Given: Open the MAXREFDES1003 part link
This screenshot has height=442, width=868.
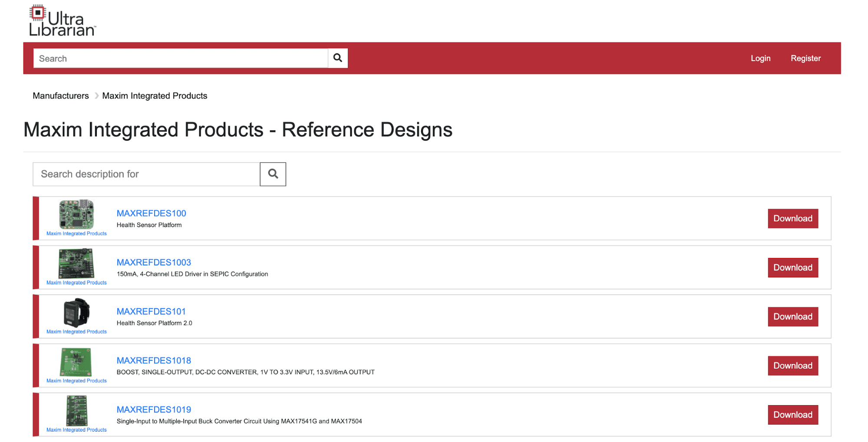Looking at the screenshot, I should 154,262.
